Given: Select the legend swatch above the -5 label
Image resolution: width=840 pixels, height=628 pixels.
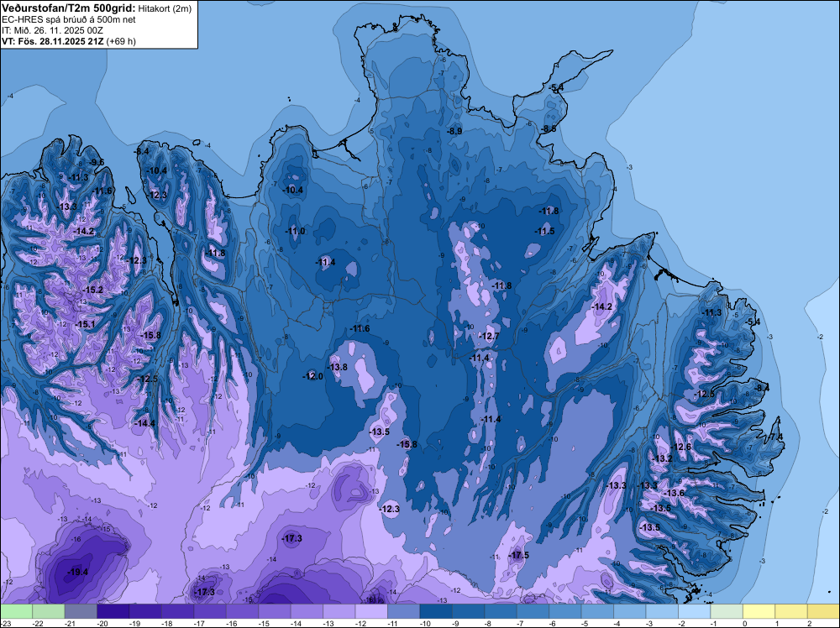Looking at the screenshot, I should 597,611.
